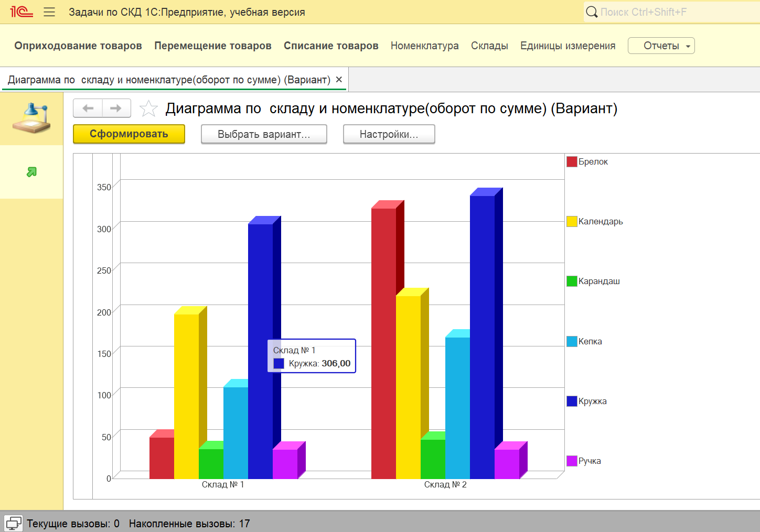Open Склады catalog
760x532 pixels.
coord(489,46)
